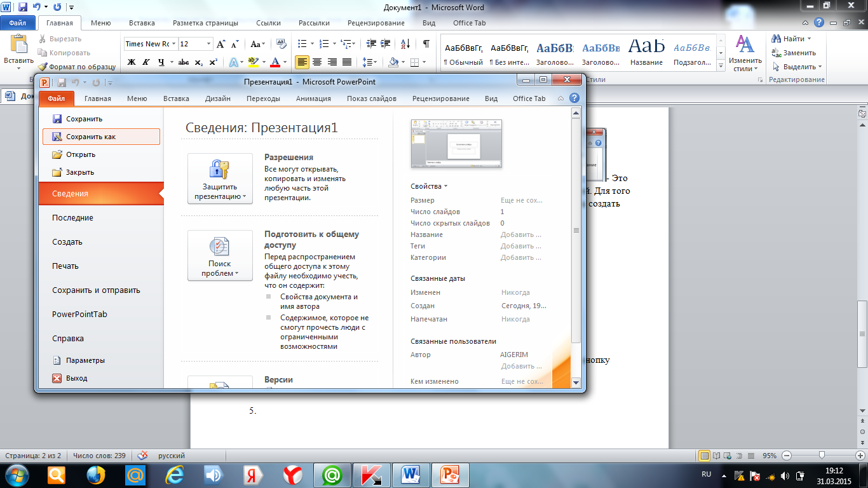Click Internet Explorer taskbar icon

pyautogui.click(x=176, y=475)
